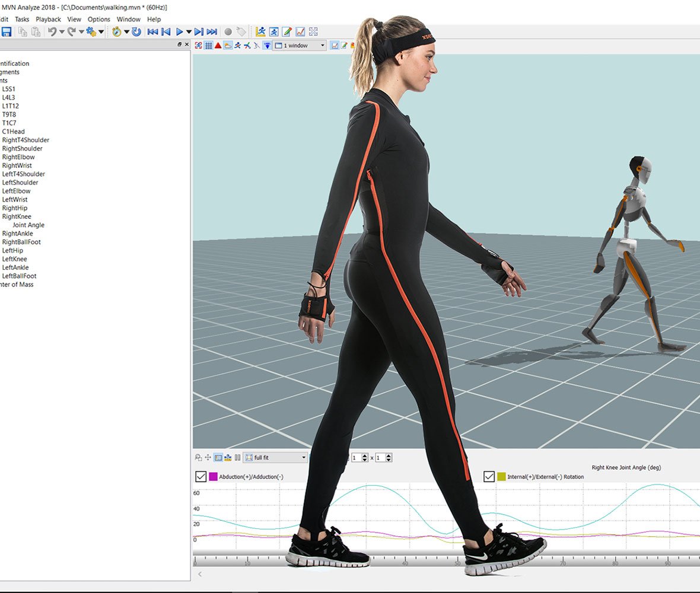
Task: Uncheck Internal/External Rotation checkbox
Action: 489,477
